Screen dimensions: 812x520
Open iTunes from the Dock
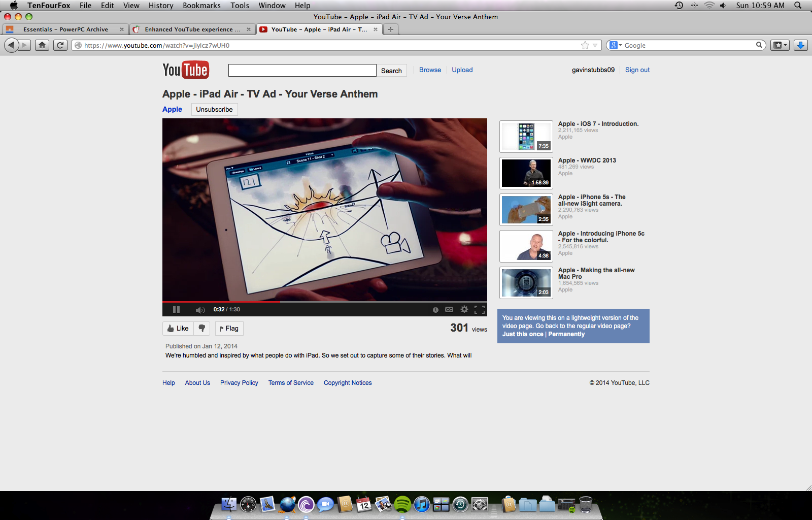pos(422,504)
